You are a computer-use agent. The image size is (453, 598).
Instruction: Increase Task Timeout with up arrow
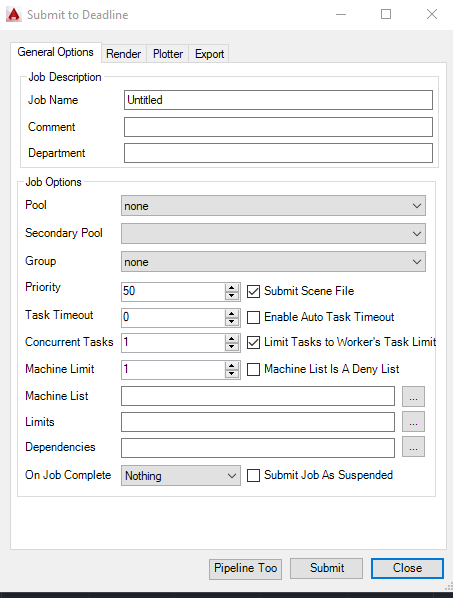231,313
